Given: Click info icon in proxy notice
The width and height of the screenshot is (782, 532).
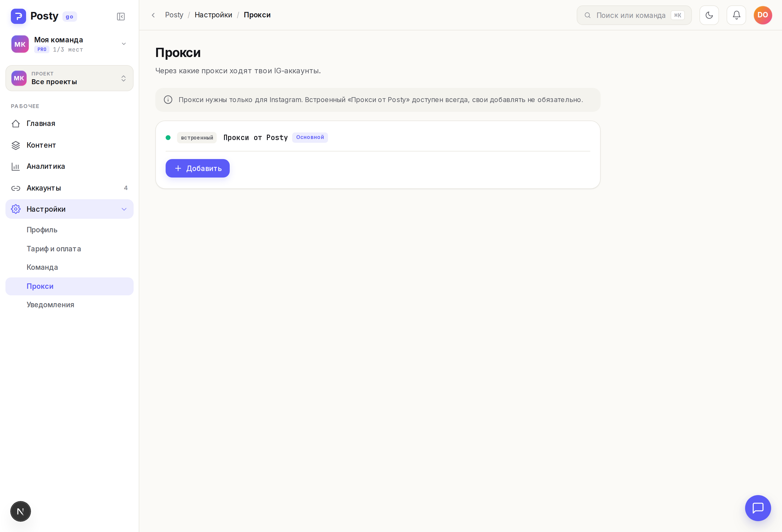Looking at the screenshot, I should point(168,100).
